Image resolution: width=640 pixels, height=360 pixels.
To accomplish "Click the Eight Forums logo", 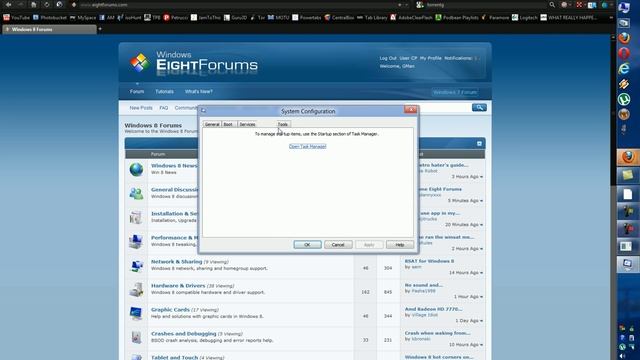I will point(194,63).
